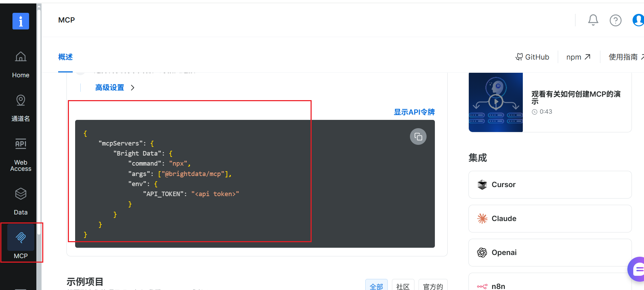Screen dimensions: 644x290
Task: Click the 示例项目 heading
Action: (x=85, y=282)
